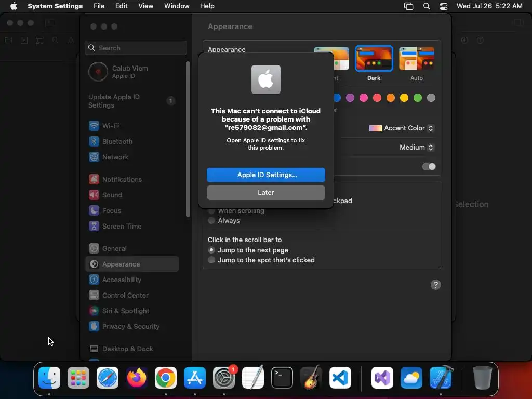This screenshot has height=399, width=532.
Task: Open the File menu
Action: point(99,6)
